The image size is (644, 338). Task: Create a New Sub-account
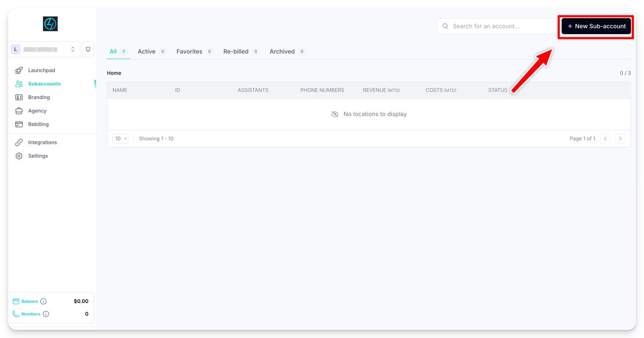tap(596, 26)
